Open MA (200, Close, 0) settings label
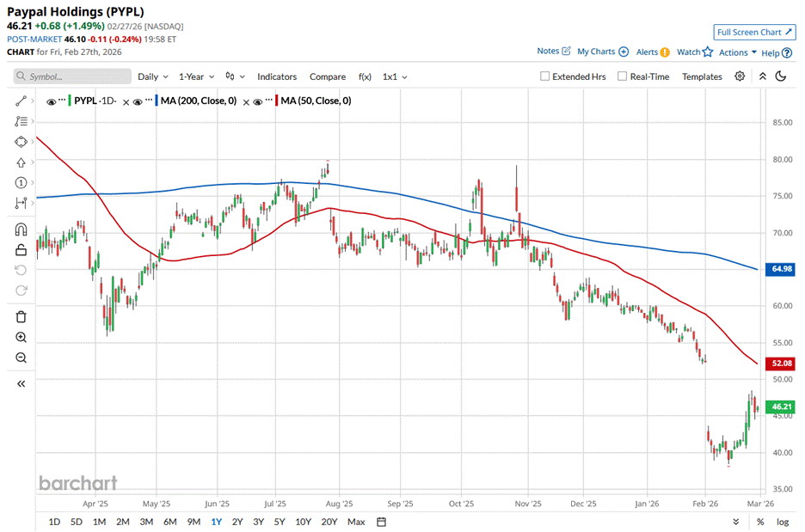Screen dimensions: 805x532 tap(198, 101)
